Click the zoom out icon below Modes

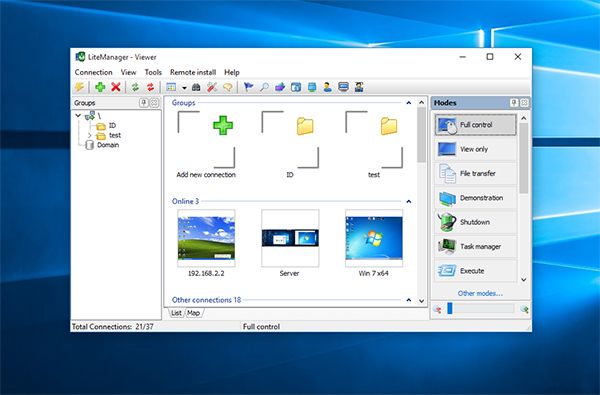[438, 309]
